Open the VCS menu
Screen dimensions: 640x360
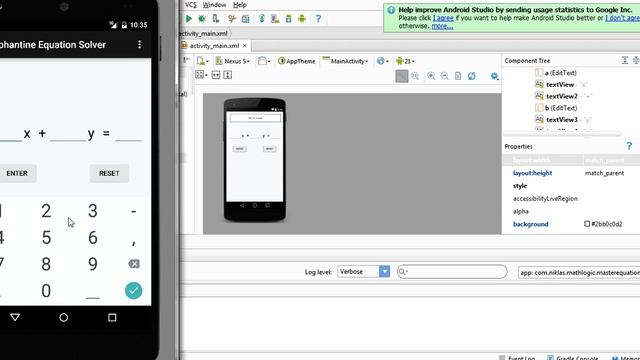(191, 5)
